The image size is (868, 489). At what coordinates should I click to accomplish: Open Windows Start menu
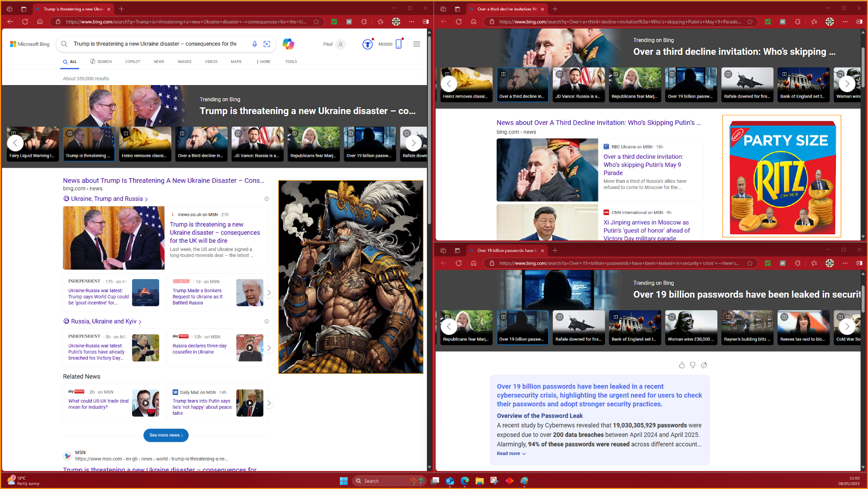pyautogui.click(x=344, y=480)
